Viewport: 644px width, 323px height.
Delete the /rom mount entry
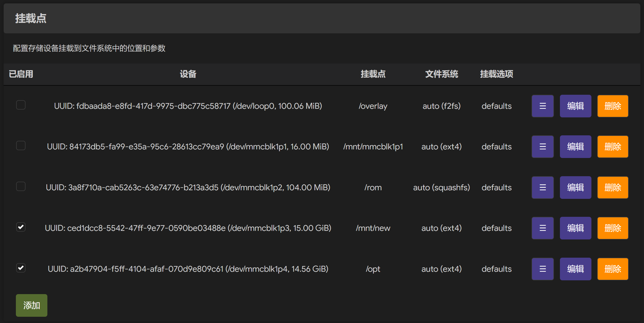pos(613,187)
